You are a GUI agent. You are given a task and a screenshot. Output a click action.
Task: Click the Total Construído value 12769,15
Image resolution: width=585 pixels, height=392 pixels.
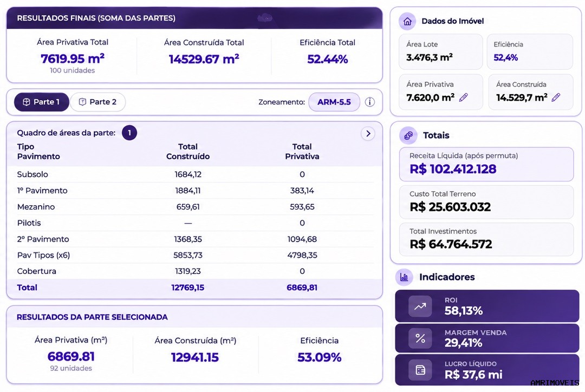pos(187,288)
